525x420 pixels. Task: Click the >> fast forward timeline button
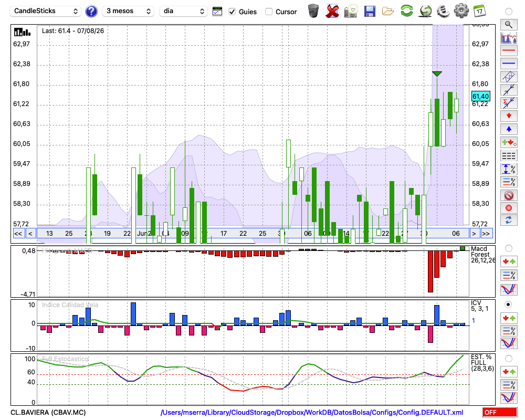pos(486,234)
